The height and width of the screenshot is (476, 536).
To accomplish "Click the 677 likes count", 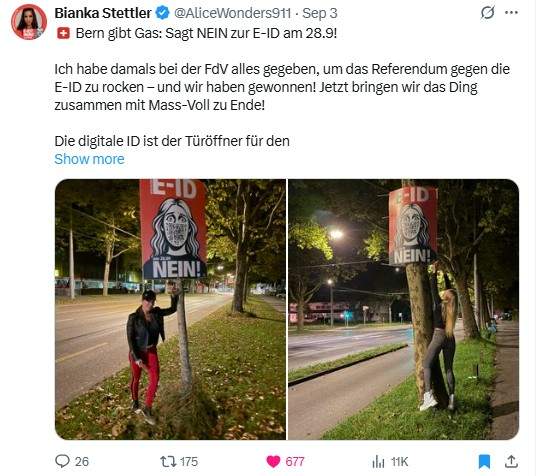I will [295, 462].
